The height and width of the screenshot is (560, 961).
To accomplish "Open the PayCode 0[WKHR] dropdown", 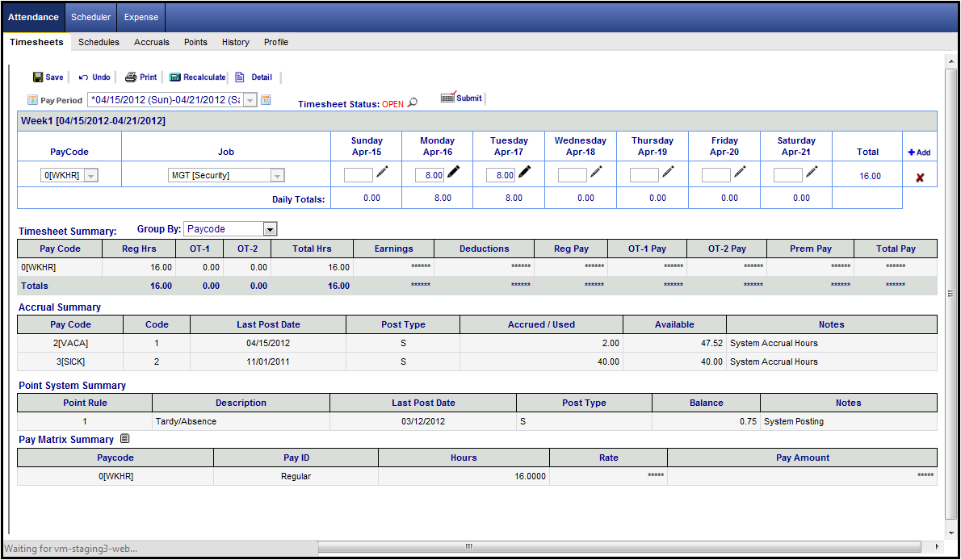I will pos(90,175).
